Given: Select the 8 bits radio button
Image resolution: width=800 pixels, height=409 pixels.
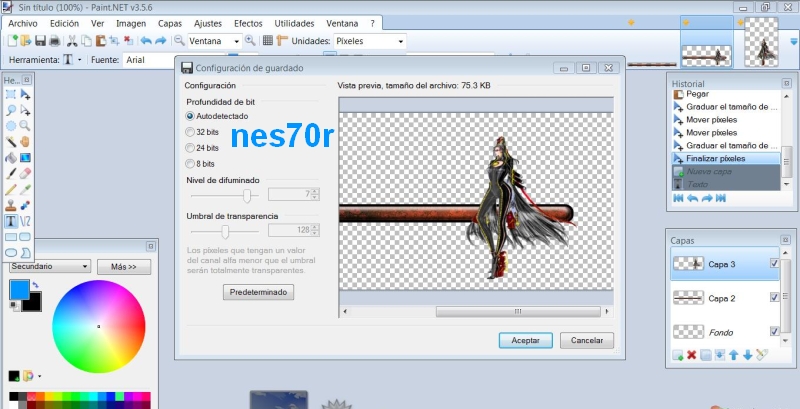Looking at the screenshot, I should 190,164.
